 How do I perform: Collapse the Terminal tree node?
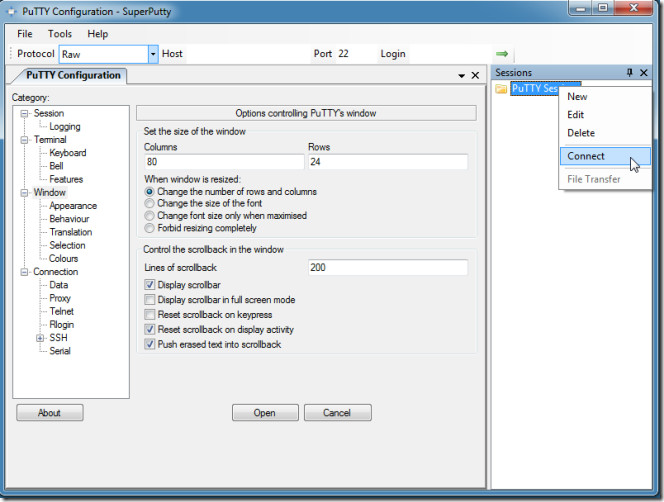25,140
